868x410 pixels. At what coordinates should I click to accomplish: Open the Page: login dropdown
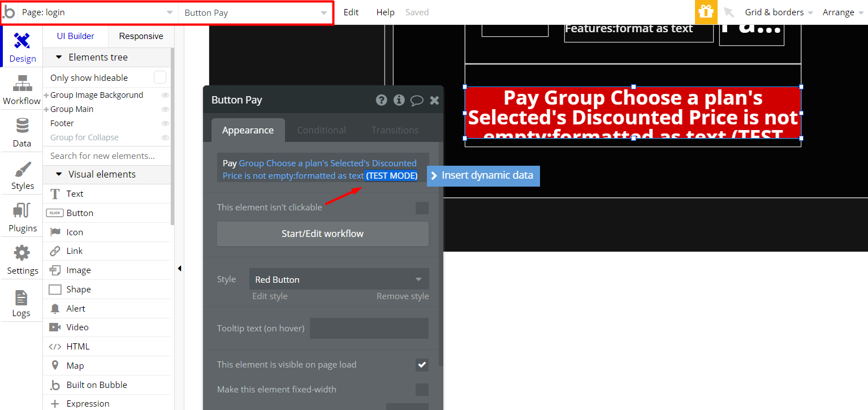[98, 12]
